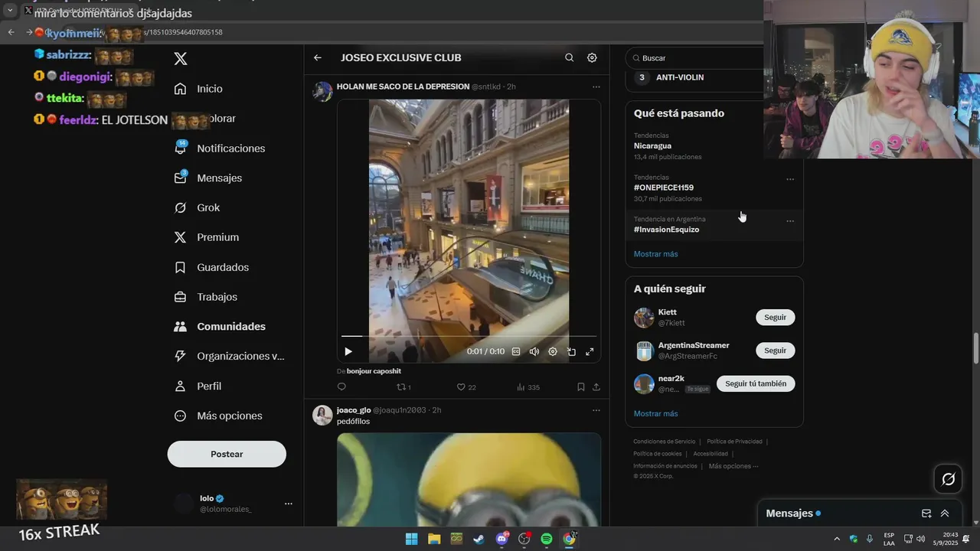The height and width of the screenshot is (551, 980).
Task: Repost the mall video post
Action: pos(403,387)
